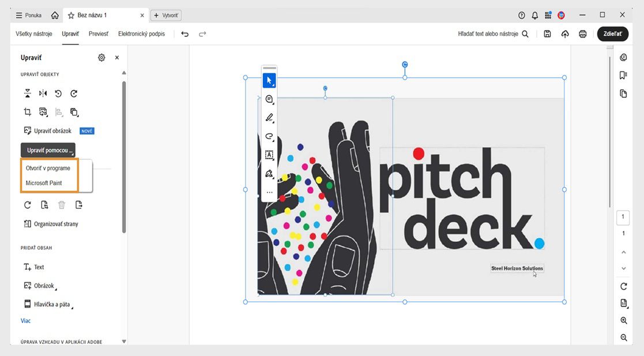
Task: Rotate object clockwise
Action: pyautogui.click(x=74, y=93)
